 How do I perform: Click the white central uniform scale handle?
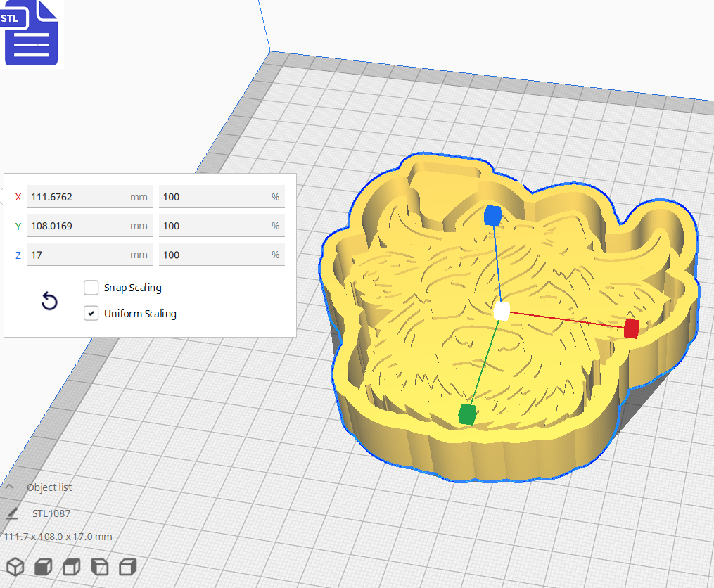coord(501,309)
